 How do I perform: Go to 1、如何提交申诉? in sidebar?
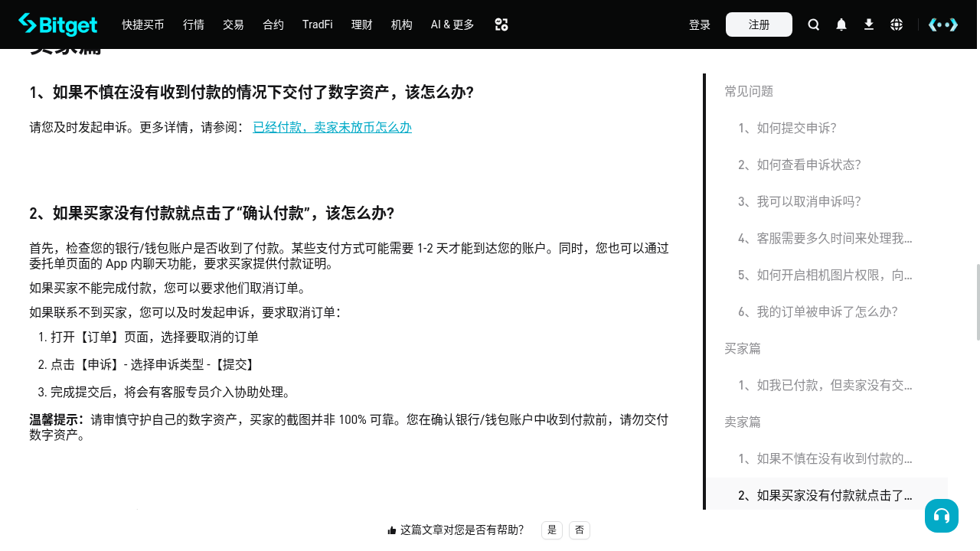coord(787,128)
